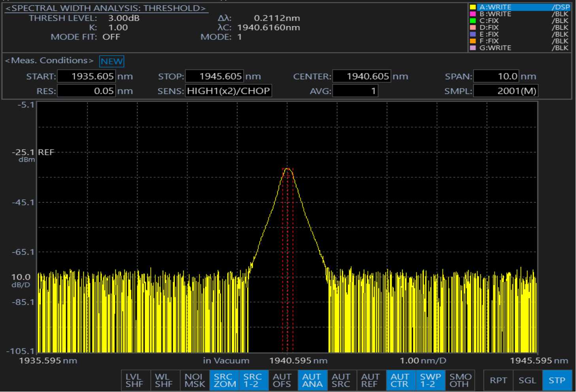The height and width of the screenshot is (392, 576).
Task: Click the NEW measurement conditions button
Action: 112,61
